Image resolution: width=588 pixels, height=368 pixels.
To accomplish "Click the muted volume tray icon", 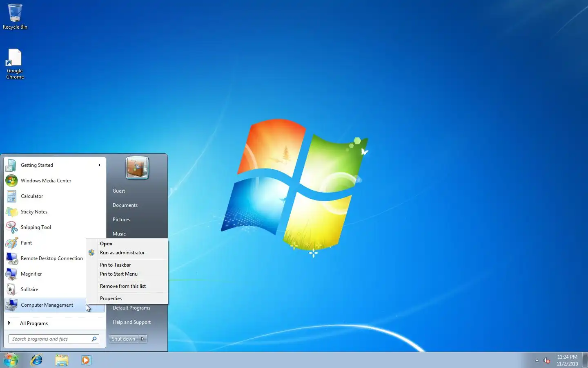I will click(x=547, y=361).
